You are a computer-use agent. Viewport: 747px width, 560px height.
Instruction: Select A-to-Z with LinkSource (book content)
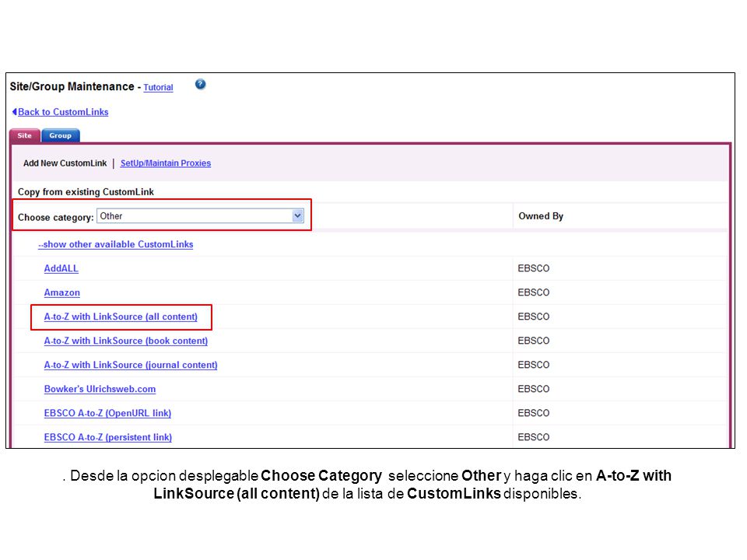click(x=126, y=341)
